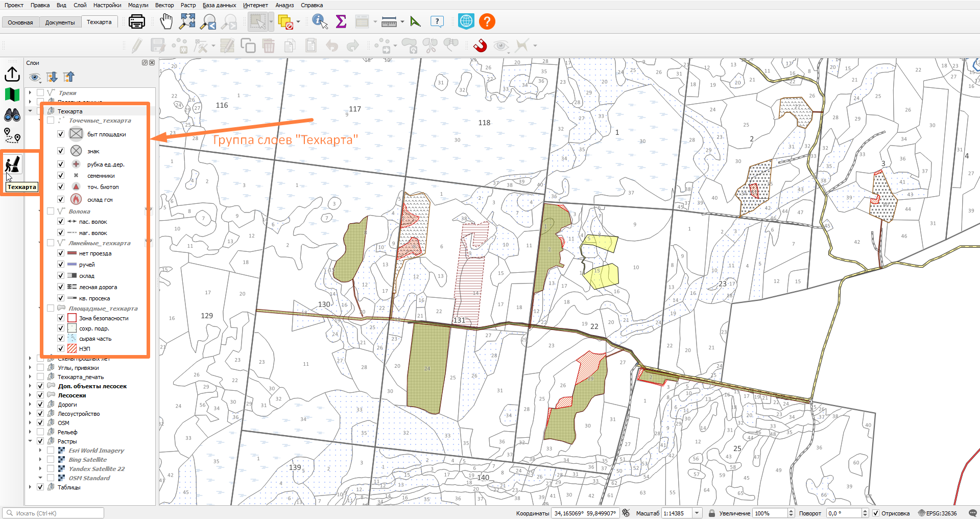Viewport: 980px width, 519px height.
Task: Click the print layout printer icon
Action: tap(136, 21)
